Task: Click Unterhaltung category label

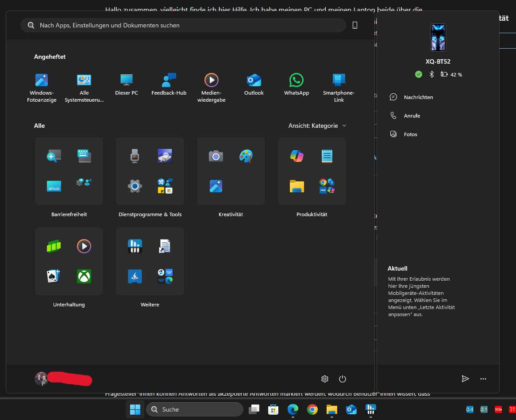Action: tap(69, 305)
